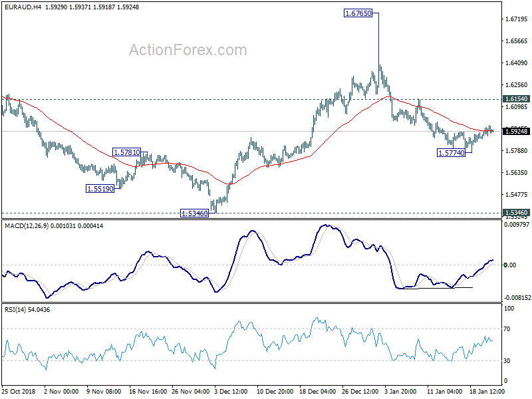Click the 25 Oct 2018 date label
The image size is (532, 399).
click(x=19, y=391)
